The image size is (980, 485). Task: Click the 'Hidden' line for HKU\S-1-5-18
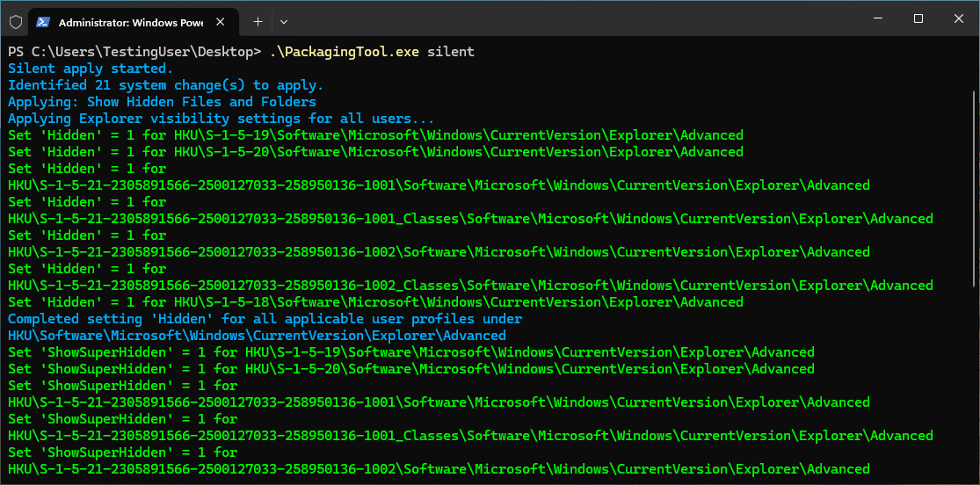pyautogui.click(x=375, y=302)
